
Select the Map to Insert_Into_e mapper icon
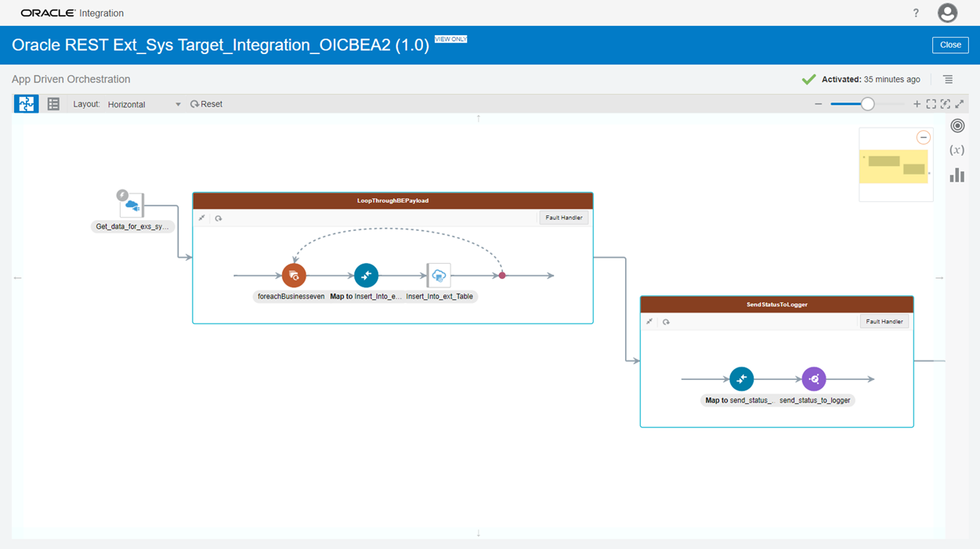pos(366,276)
